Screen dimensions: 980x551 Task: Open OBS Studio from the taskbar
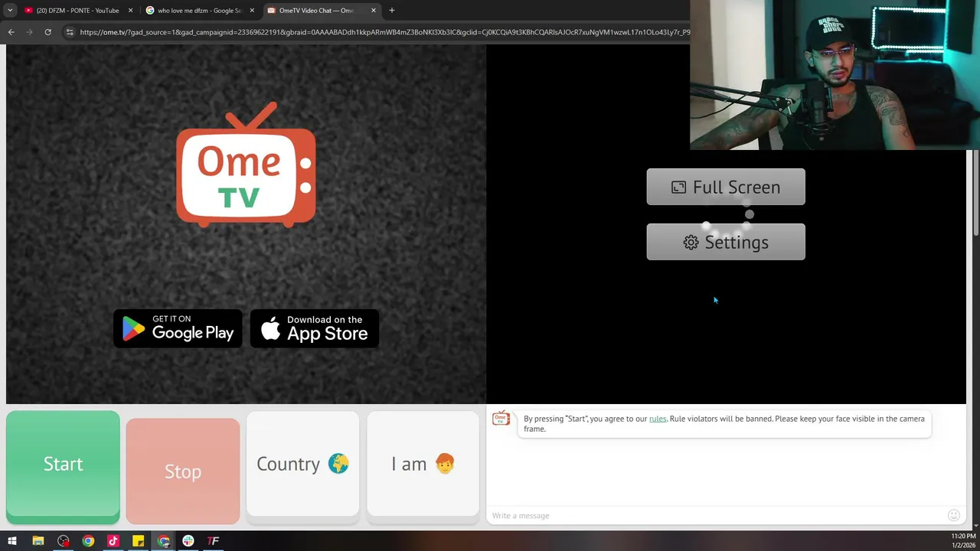point(64,541)
